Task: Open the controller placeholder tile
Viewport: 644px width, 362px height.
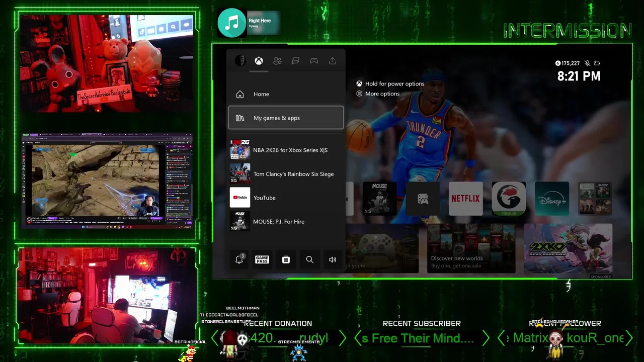Action: 423,199
